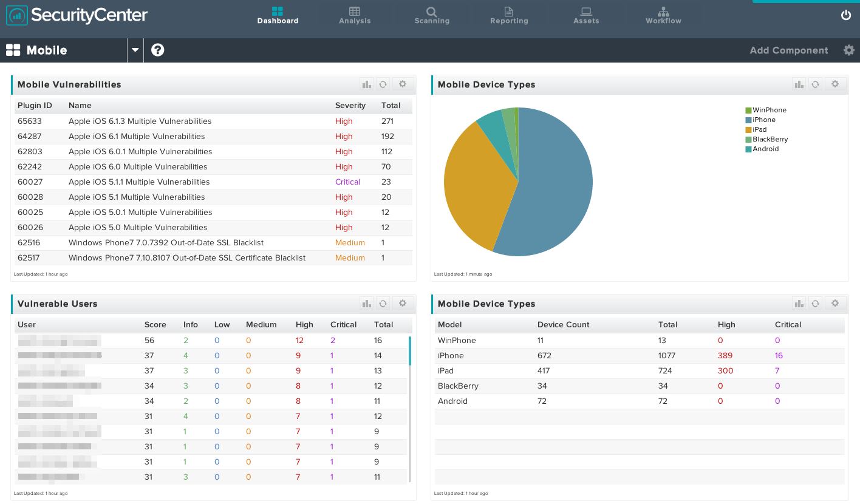Click the help question mark icon
Screen dimensions: 860x504
[x=158, y=50]
